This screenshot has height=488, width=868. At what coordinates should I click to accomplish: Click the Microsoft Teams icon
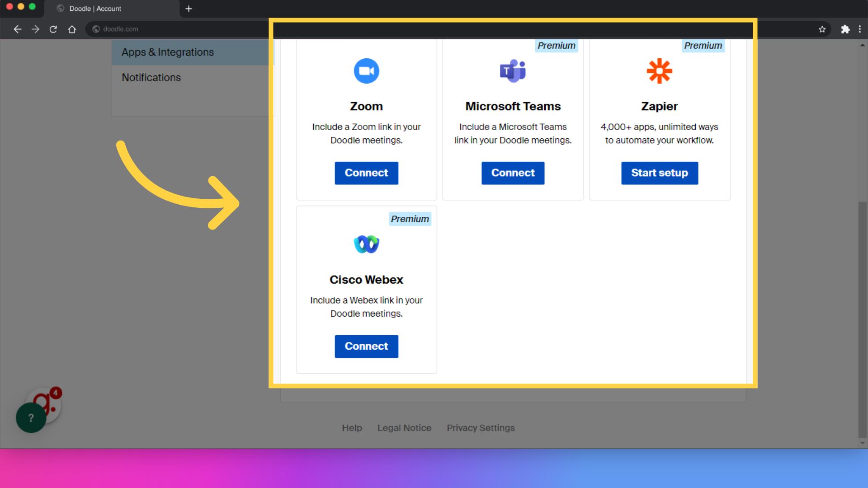point(512,71)
